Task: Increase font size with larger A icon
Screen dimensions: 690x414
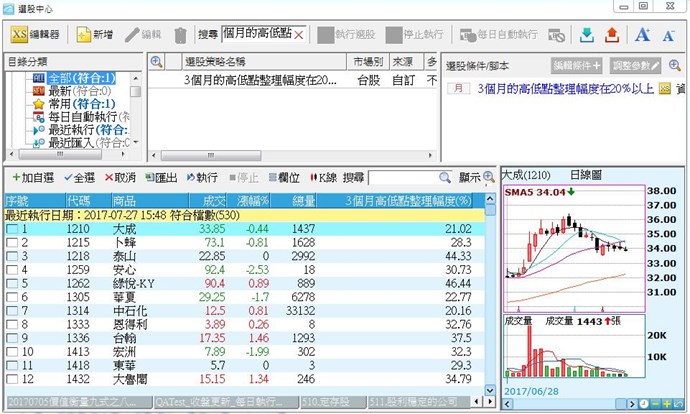Action: [x=643, y=35]
